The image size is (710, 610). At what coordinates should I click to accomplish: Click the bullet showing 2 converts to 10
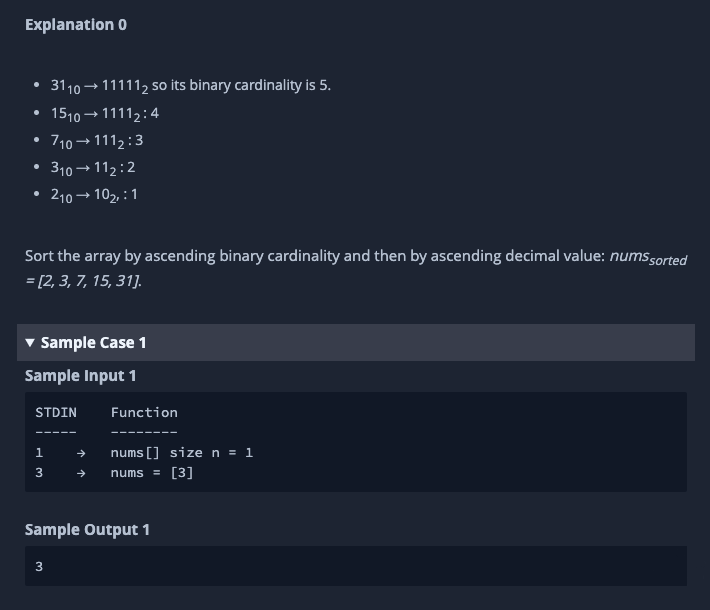[x=94, y=194]
